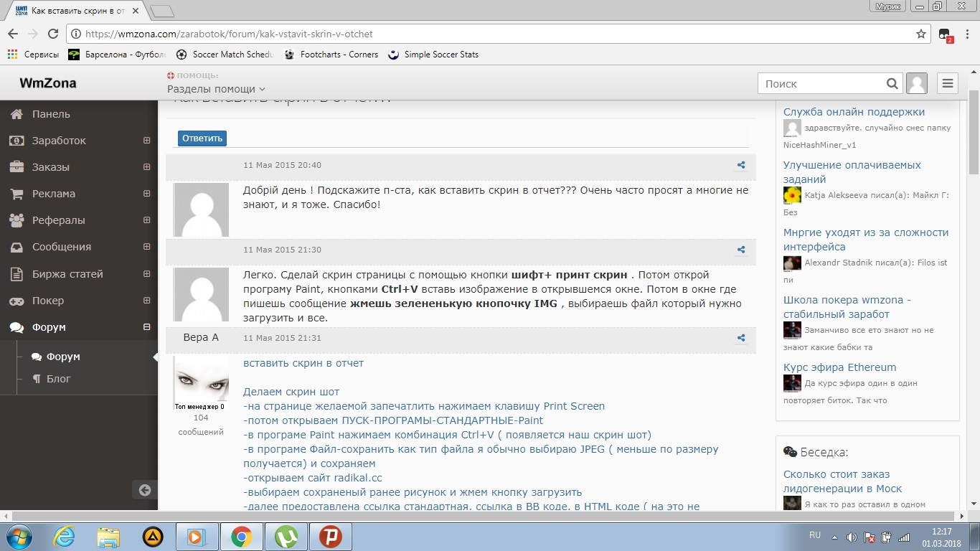Viewport: 980px width, 551px height.
Task: Open the Footcharts - Corners bookmark
Action: tap(331, 55)
